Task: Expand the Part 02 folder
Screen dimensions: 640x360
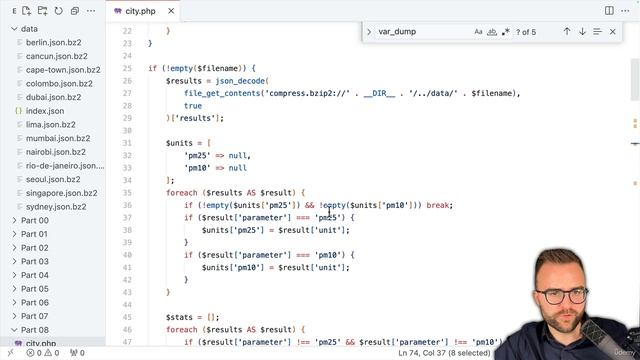Action: 14,248
